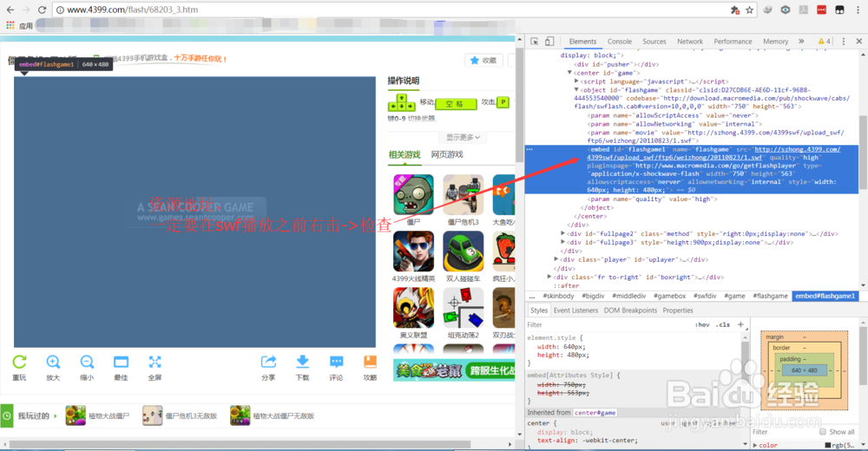Open the DevTools customize kebab menu
868x451 pixels.
click(843, 42)
